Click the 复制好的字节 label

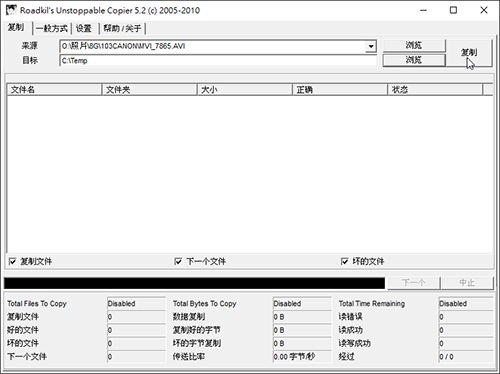pos(196,330)
